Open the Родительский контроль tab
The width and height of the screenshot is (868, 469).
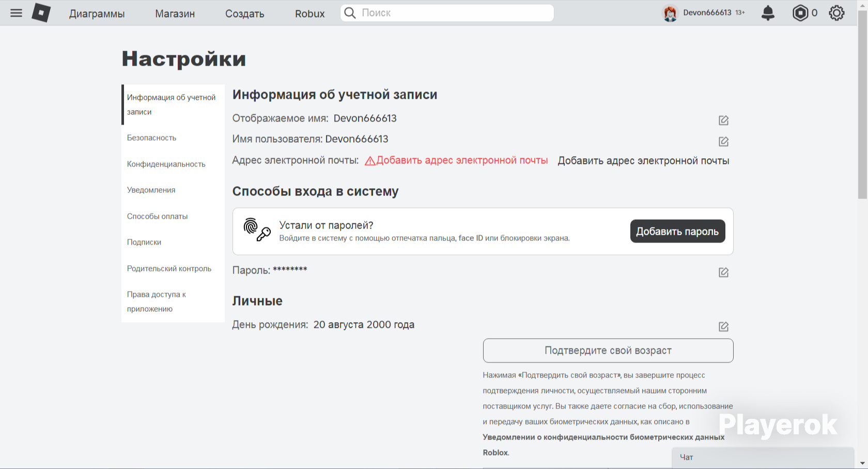(173, 268)
